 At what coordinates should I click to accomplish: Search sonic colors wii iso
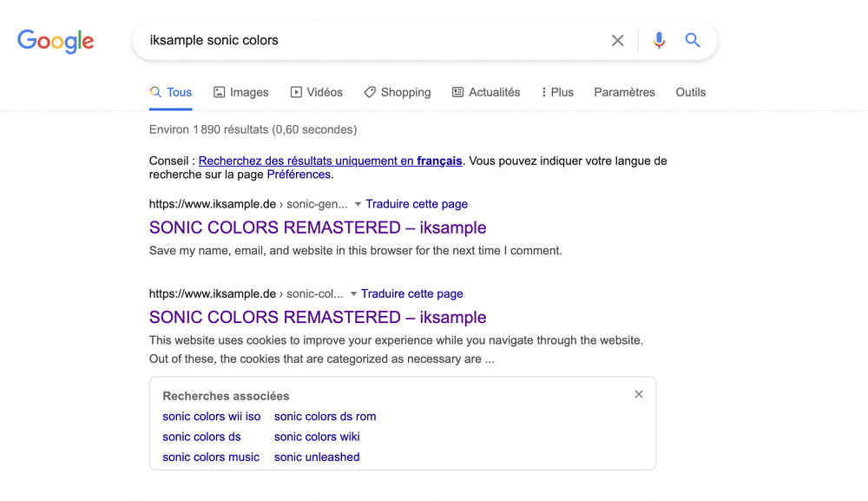pos(212,417)
